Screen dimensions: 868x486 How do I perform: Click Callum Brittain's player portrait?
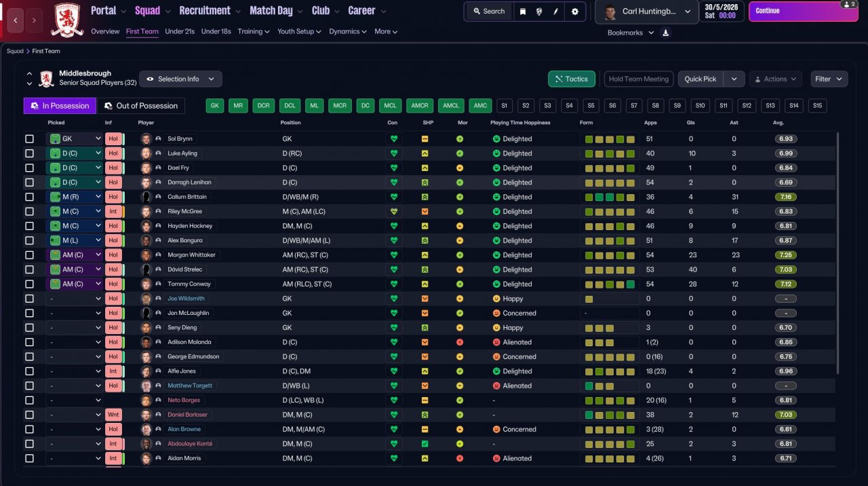[x=146, y=197]
